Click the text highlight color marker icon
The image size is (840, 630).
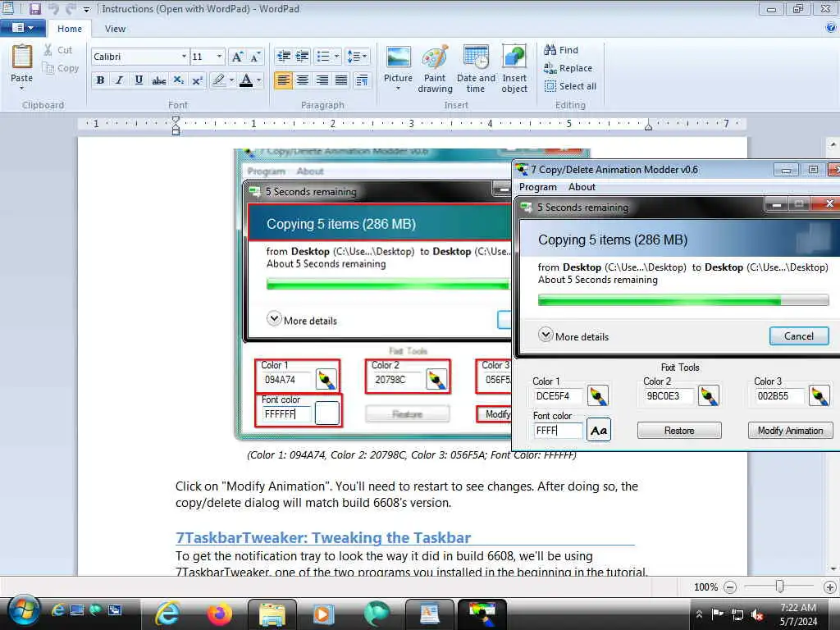[218, 80]
